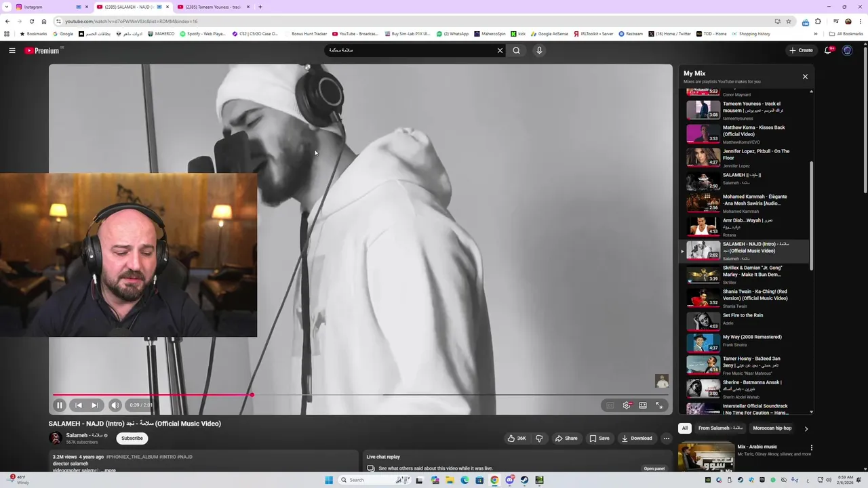
Task: Select the 'From Salameh' filter chip
Action: [x=720, y=428]
